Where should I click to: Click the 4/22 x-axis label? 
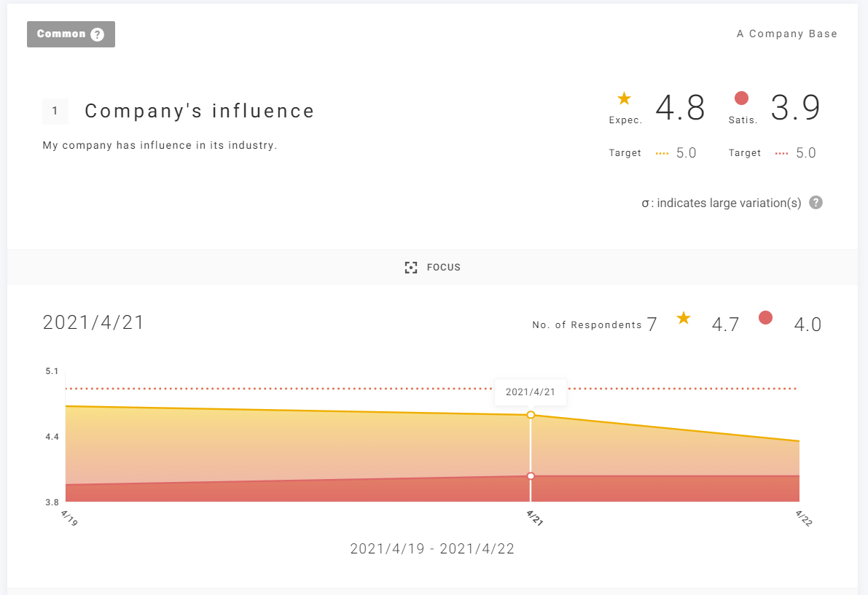(x=803, y=518)
